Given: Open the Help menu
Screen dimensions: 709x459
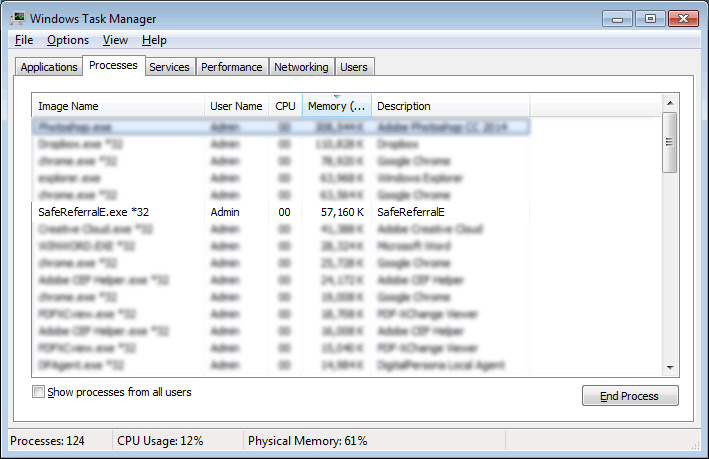Looking at the screenshot, I should point(154,40).
